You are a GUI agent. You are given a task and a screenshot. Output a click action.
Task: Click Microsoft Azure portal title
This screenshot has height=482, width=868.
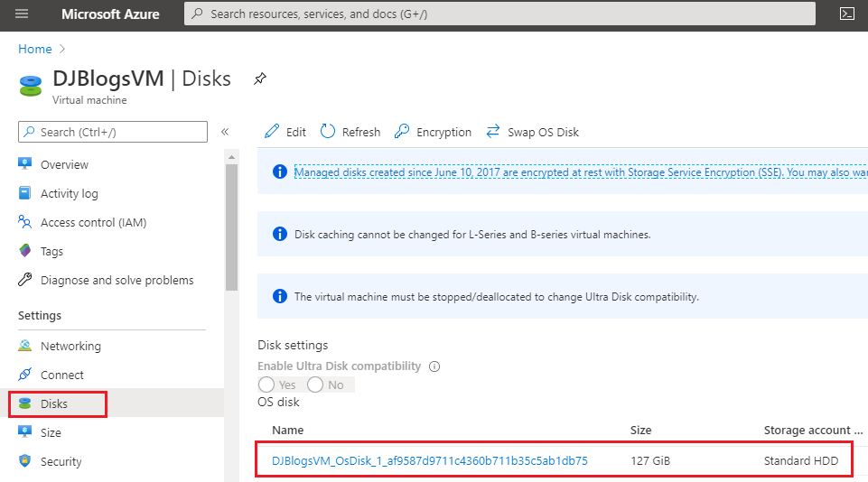coord(110,14)
